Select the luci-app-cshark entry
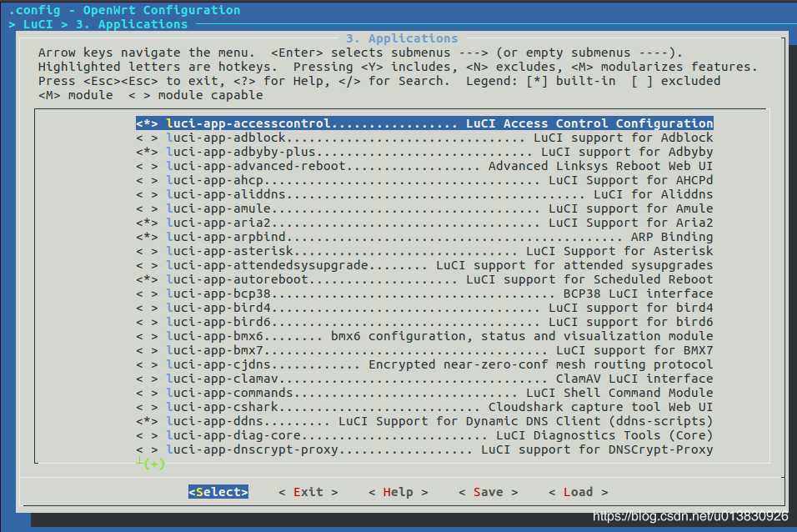This screenshot has width=797, height=532. [424, 408]
